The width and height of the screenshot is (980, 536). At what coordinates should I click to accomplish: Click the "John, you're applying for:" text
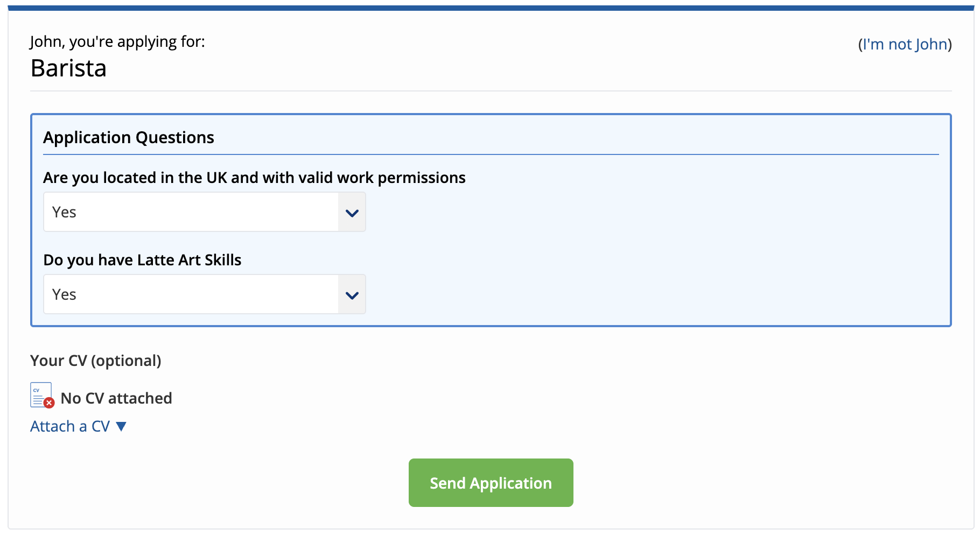tap(117, 41)
